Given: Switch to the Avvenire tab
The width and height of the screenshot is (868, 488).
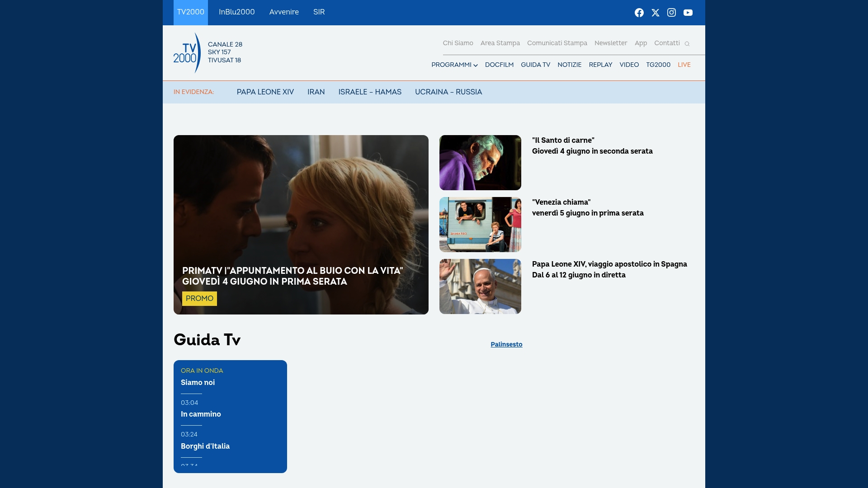Looking at the screenshot, I should 284,12.
